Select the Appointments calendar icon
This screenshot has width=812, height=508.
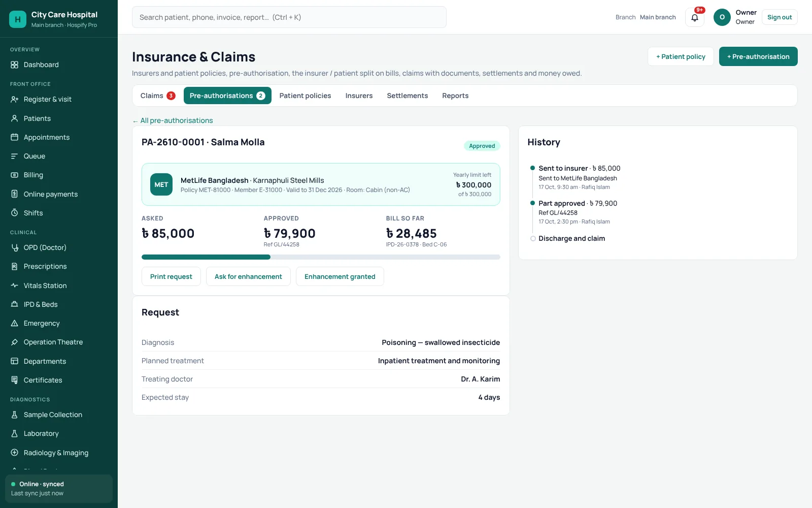[14, 137]
